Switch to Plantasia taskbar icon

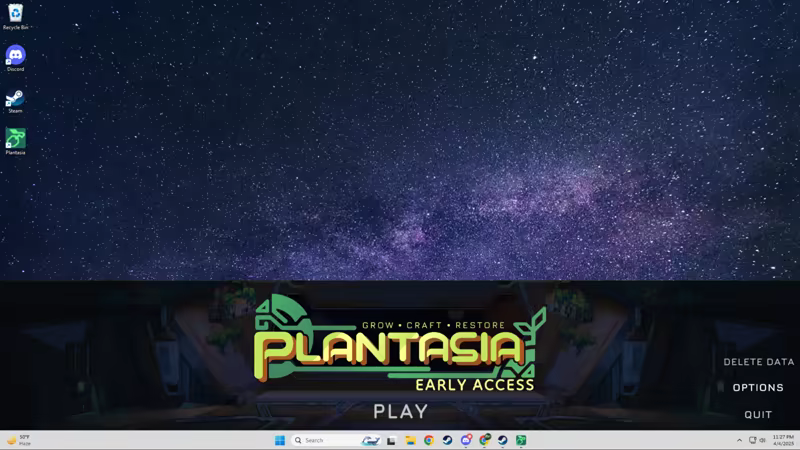tap(521, 440)
